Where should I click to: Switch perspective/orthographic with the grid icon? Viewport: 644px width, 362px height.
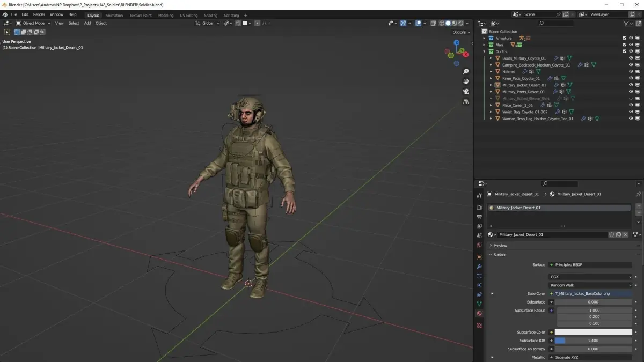tap(466, 102)
